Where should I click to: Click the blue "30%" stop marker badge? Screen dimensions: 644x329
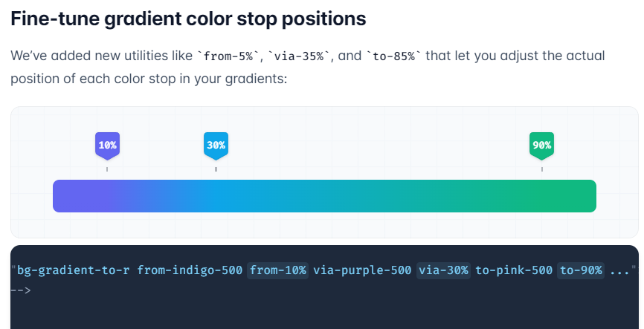[x=216, y=145]
